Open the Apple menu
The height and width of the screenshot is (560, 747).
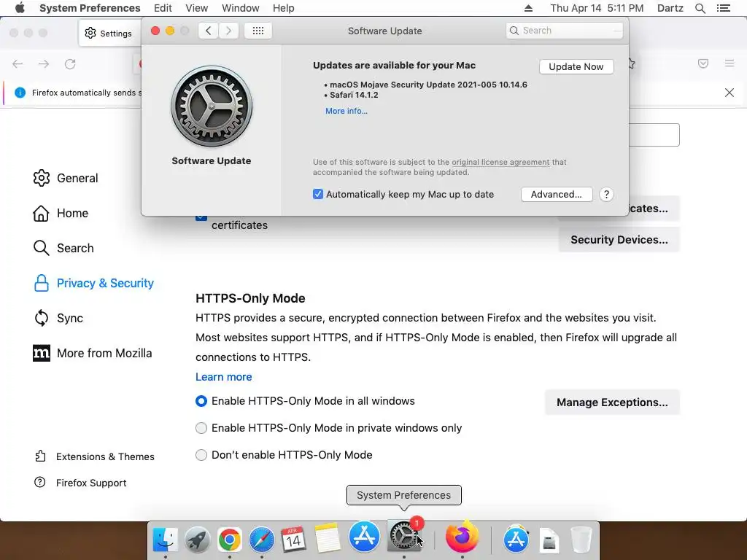pyautogui.click(x=20, y=8)
